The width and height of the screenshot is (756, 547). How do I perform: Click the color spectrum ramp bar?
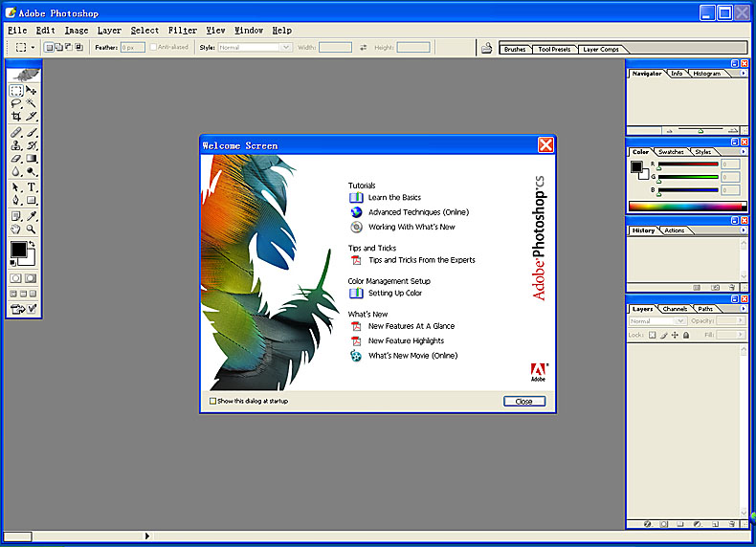point(685,206)
